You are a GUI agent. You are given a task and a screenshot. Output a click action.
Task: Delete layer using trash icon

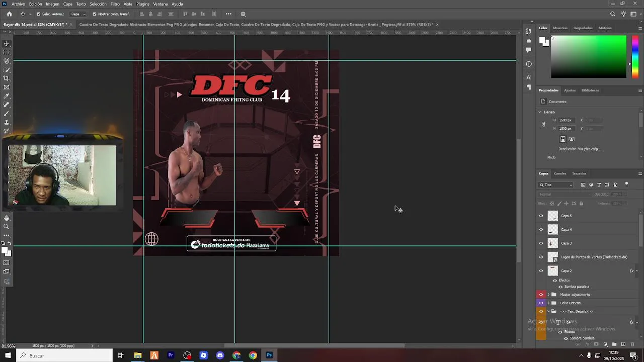(632, 344)
